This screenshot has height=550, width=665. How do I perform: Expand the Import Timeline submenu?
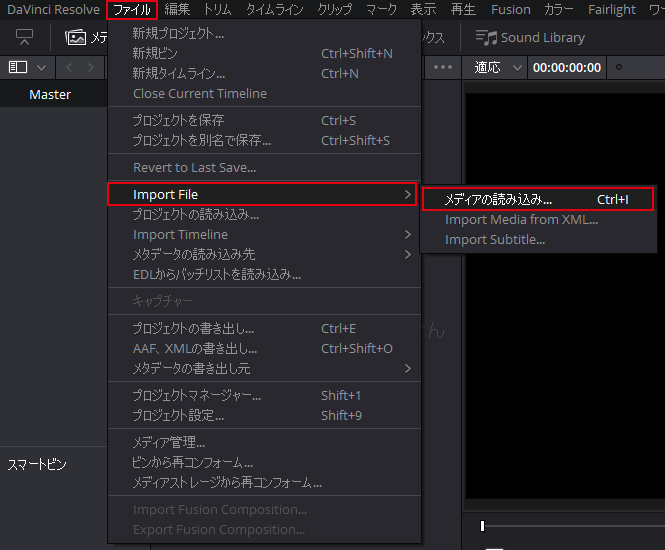[265, 235]
